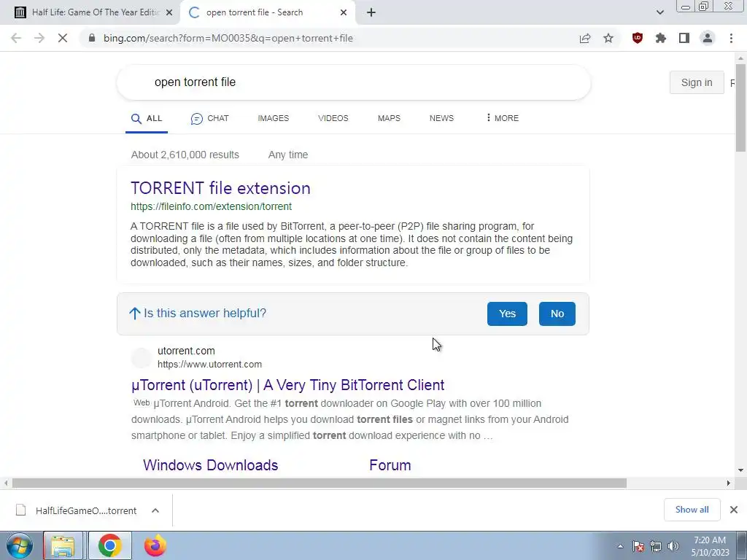Expand the MORE search options
The width and height of the screenshot is (747, 560).
coord(502,118)
